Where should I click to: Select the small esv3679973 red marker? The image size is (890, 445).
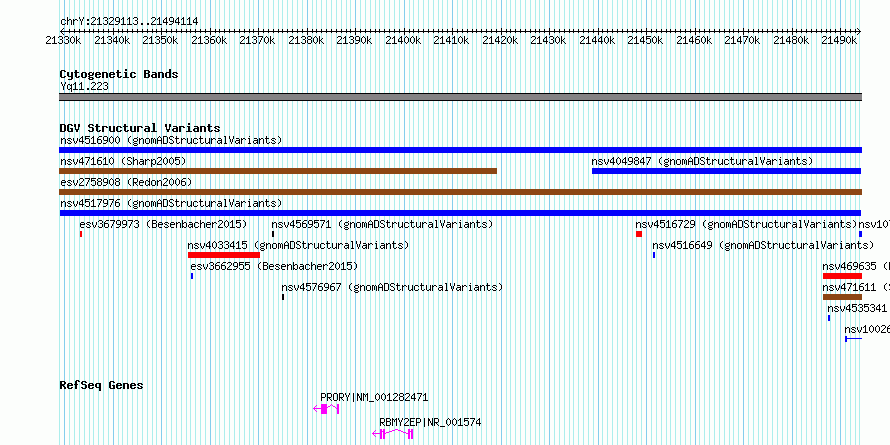point(81,234)
